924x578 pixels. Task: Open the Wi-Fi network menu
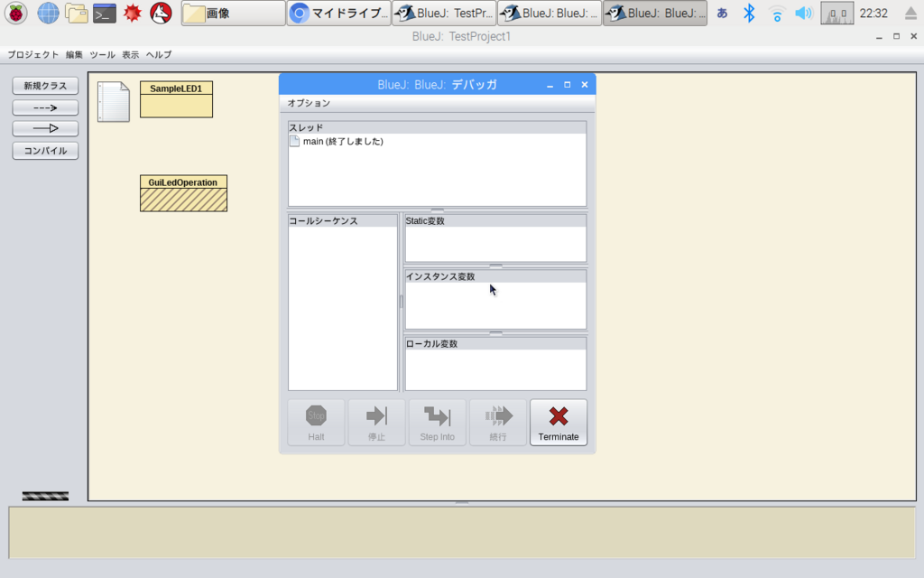[777, 13]
